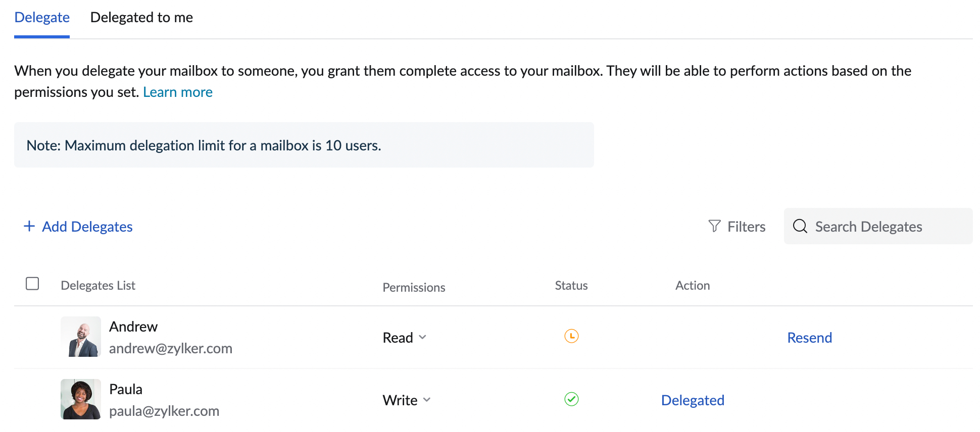Resend the delegation invite to Andrew
980x432 pixels.
809,338
